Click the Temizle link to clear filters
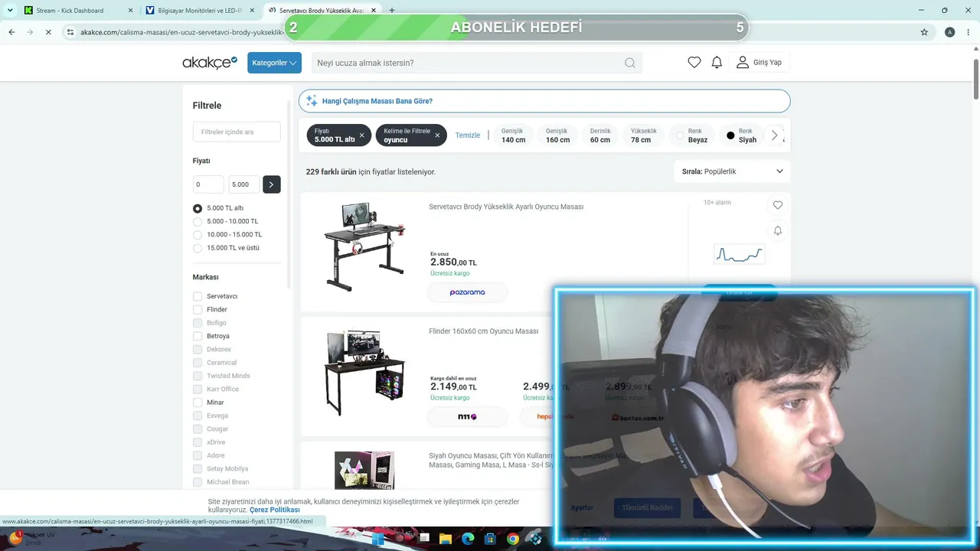The width and height of the screenshot is (980, 551). click(468, 135)
